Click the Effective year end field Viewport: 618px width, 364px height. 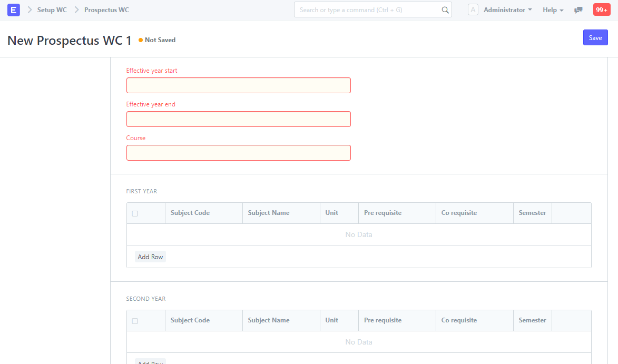pyautogui.click(x=239, y=119)
